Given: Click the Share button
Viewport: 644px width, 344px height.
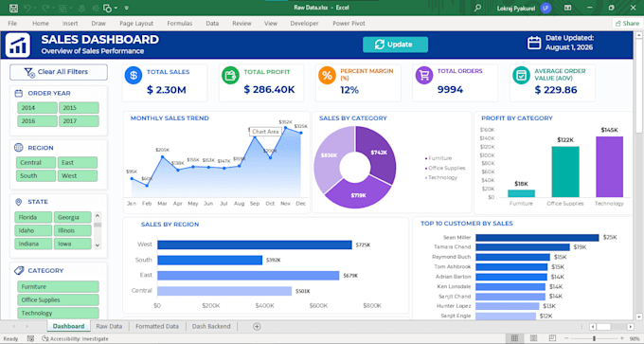Looking at the screenshot, I should tap(627, 24).
